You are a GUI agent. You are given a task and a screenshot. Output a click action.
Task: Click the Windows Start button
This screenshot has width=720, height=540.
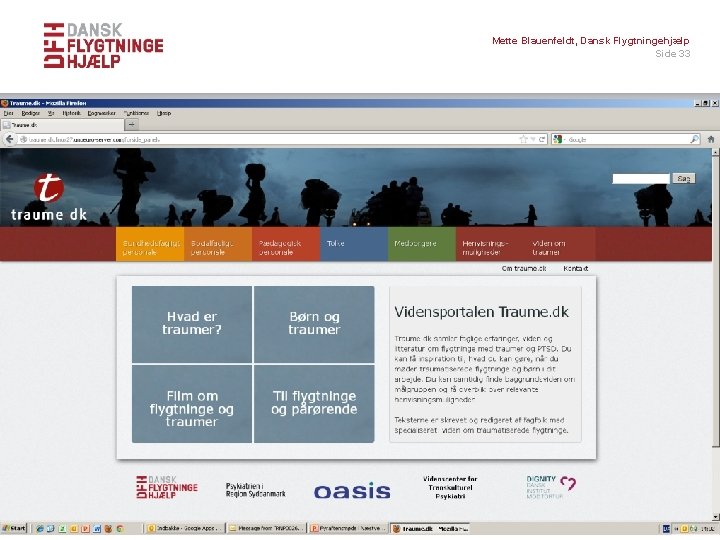click(14, 529)
